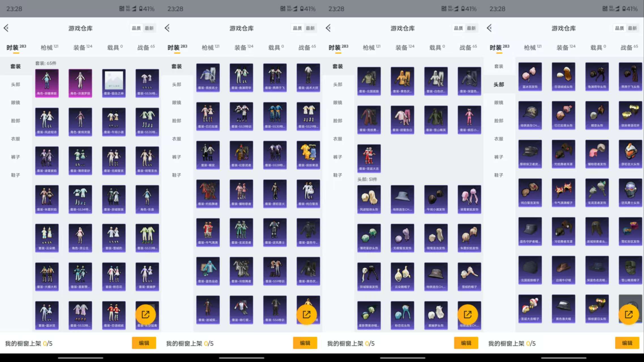Toggle 最新 sorting in the second screen
Screen dimensions: 644x362
(x=310, y=28)
